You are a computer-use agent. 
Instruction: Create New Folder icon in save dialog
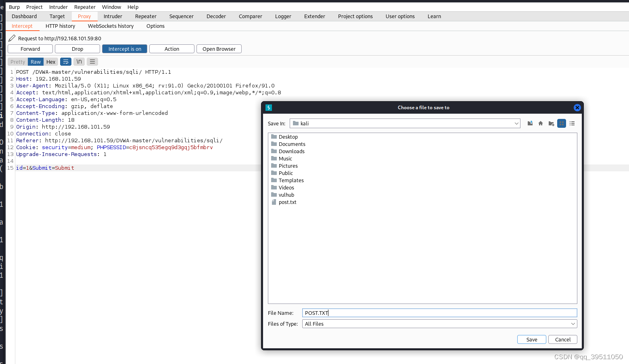pyautogui.click(x=551, y=123)
